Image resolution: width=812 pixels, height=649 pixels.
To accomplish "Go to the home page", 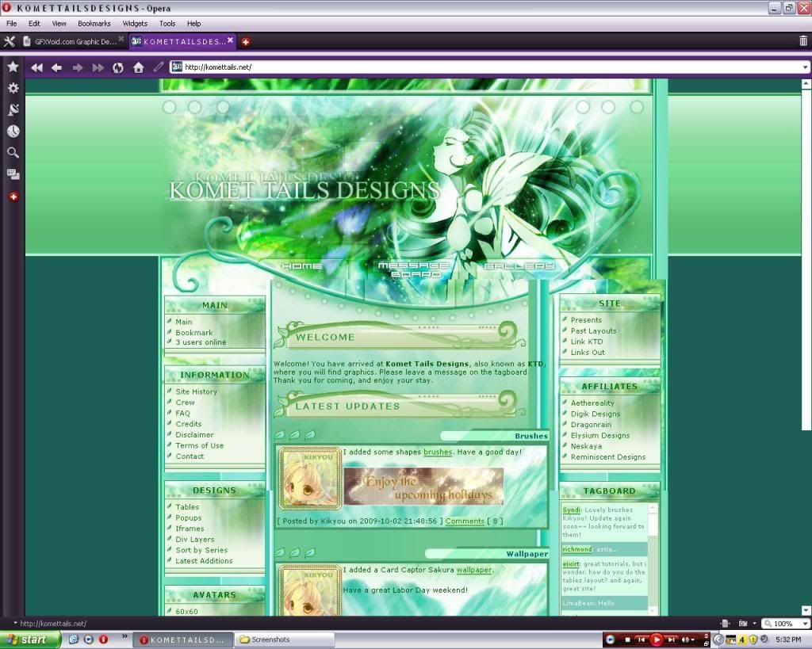I will coord(138,68).
